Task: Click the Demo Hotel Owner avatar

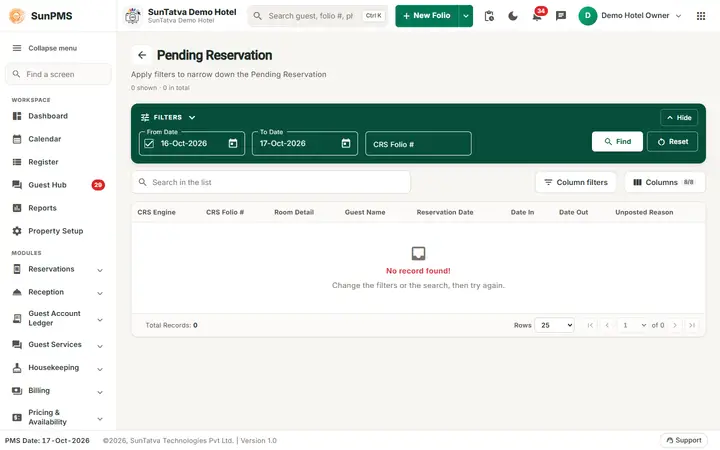Action: click(x=588, y=16)
